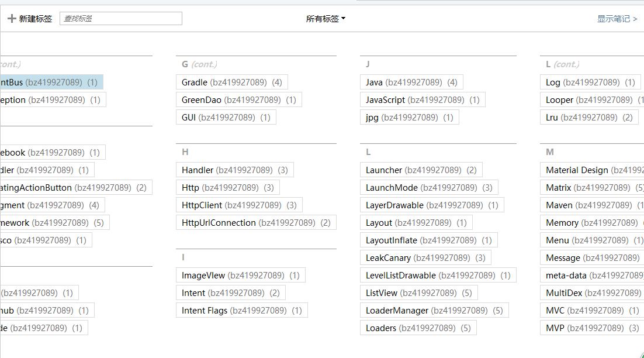Select the ImageVIew tag
This screenshot has height=358, width=644.
click(240, 276)
